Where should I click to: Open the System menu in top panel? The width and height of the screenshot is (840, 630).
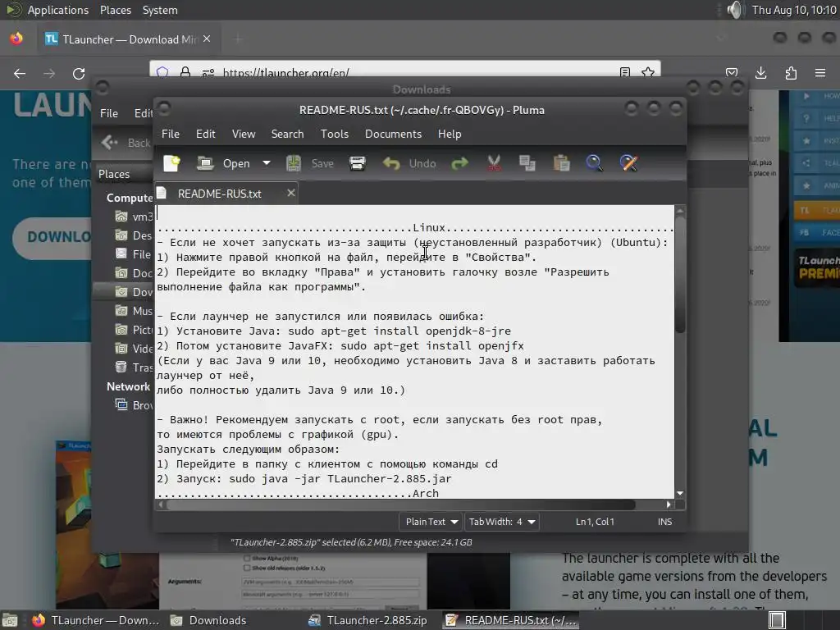[160, 10]
